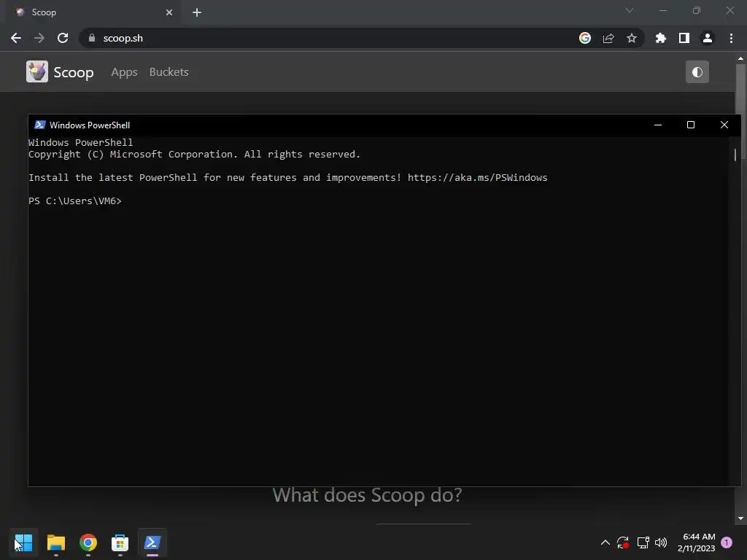This screenshot has width=747, height=560.
Task: Toggle Chrome side panel
Action: pos(684,38)
